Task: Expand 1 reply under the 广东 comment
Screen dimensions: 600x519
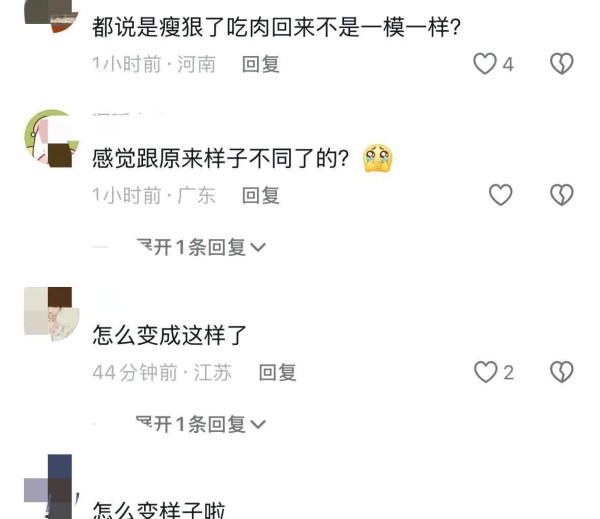Action: point(201,247)
